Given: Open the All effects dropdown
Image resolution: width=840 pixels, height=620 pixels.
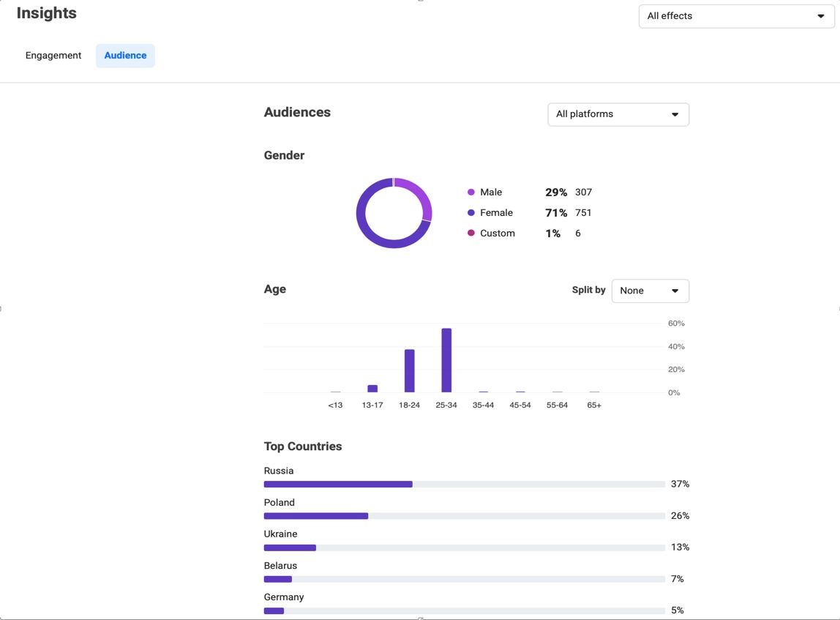Looking at the screenshot, I should tap(735, 16).
